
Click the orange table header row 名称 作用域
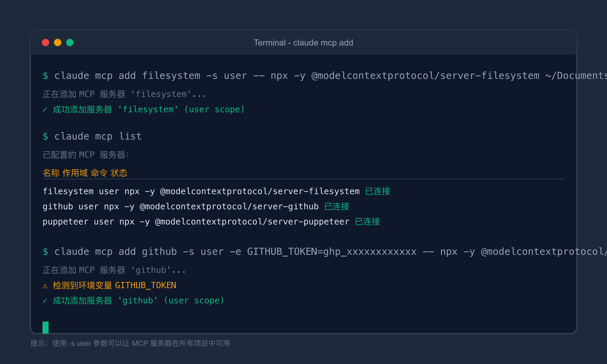[85, 173]
